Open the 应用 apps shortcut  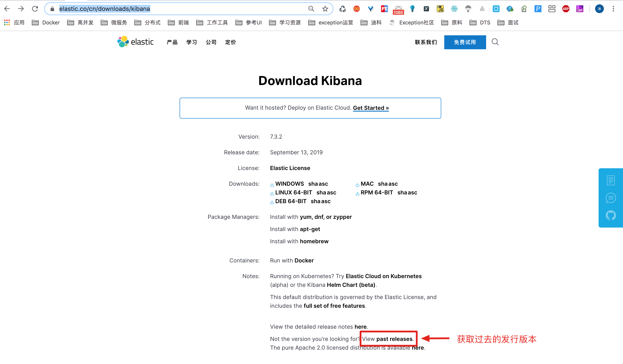[14, 22]
